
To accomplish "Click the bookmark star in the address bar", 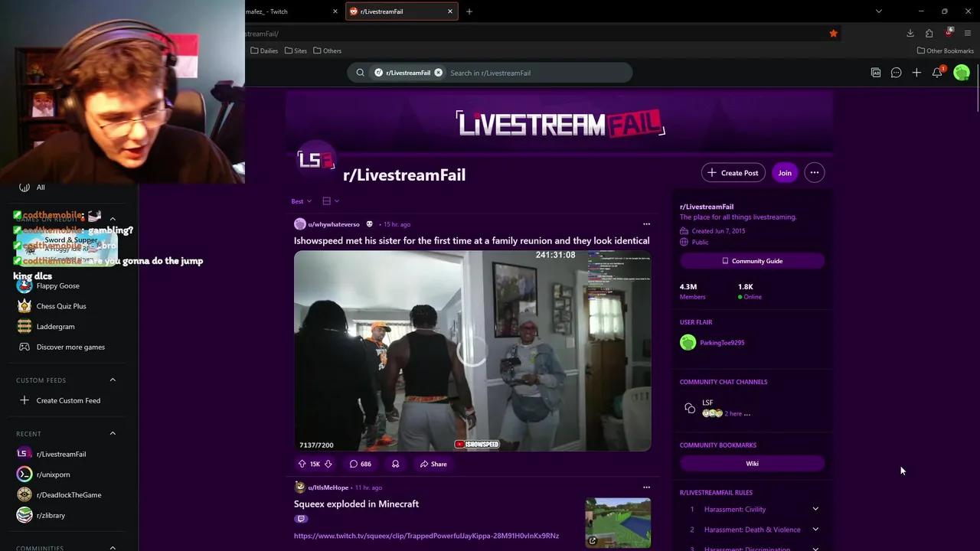I will point(833,33).
